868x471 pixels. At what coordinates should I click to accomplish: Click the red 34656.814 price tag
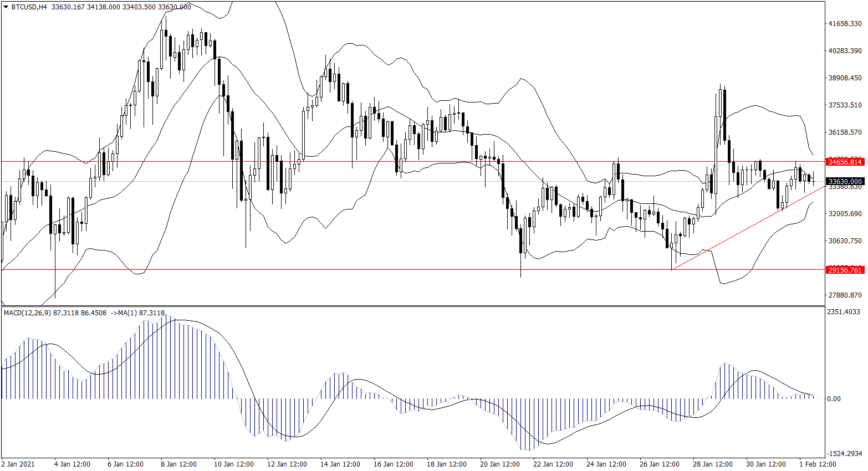coord(845,162)
